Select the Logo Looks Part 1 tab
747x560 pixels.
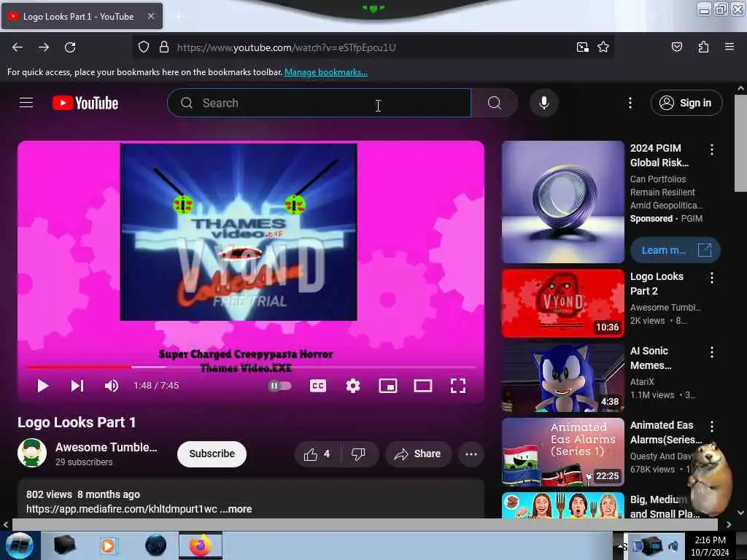[77, 17]
